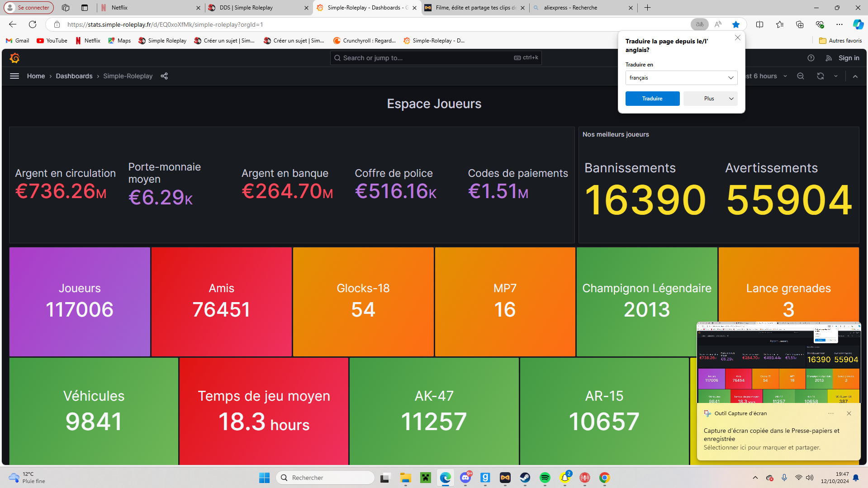Open the Grafana help icon

tap(811, 58)
